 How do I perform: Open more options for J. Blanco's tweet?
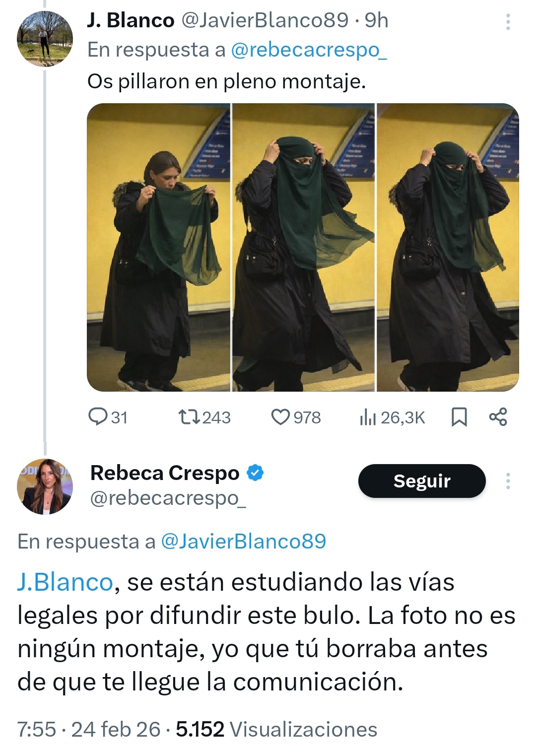point(508,22)
